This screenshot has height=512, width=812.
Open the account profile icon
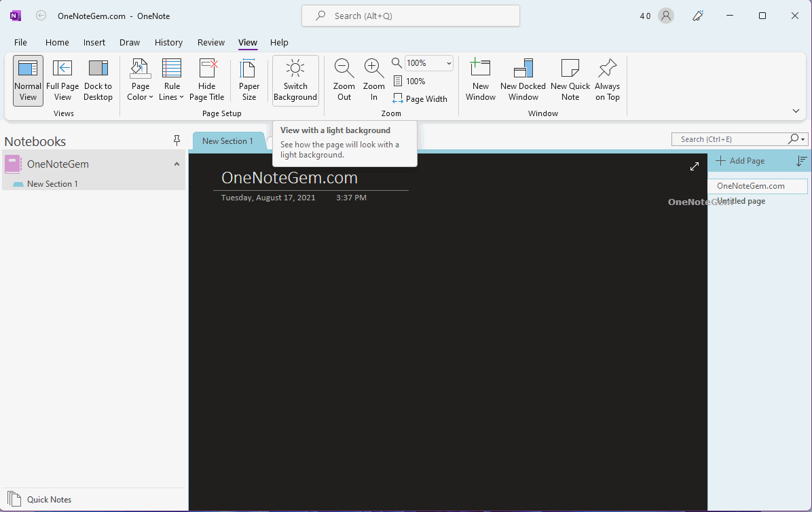pyautogui.click(x=666, y=16)
